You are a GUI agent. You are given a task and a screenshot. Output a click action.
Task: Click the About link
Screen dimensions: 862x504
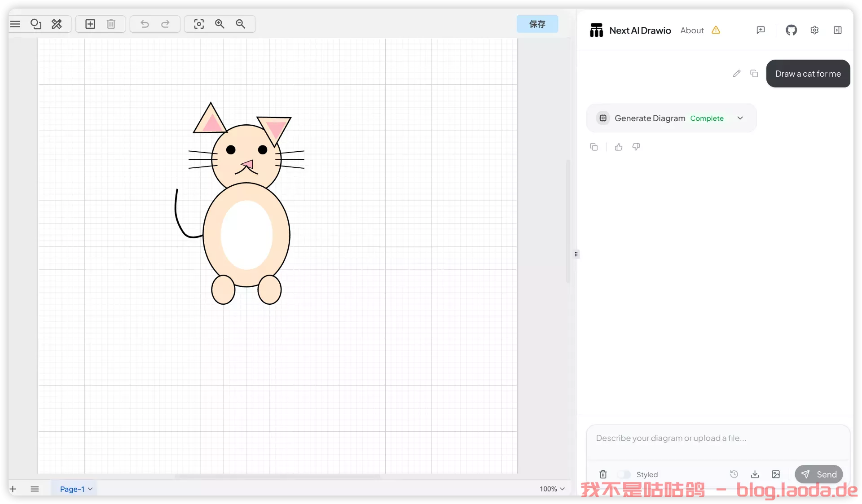(692, 30)
